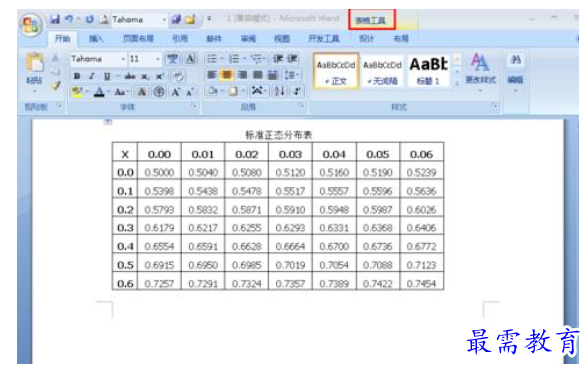Viewport: 588px width, 373px height.
Task: Apply cell shading paint bucket
Action: [213, 91]
